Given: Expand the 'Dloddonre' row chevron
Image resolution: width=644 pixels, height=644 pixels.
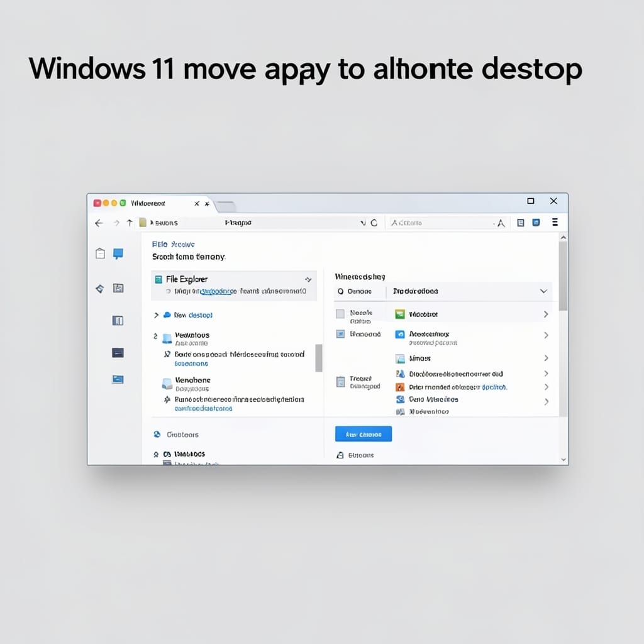Looking at the screenshot, I should point(546,374).
